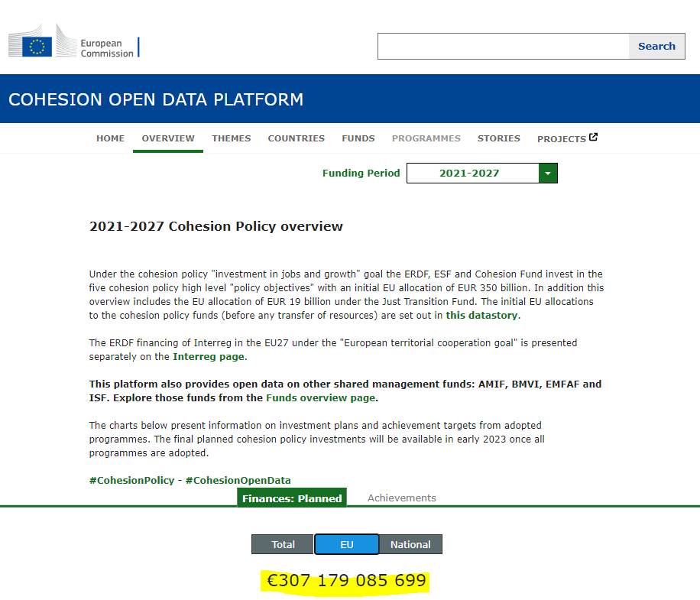
Task: Open the THEMES menu item
Action: click(x=232, y=138)
